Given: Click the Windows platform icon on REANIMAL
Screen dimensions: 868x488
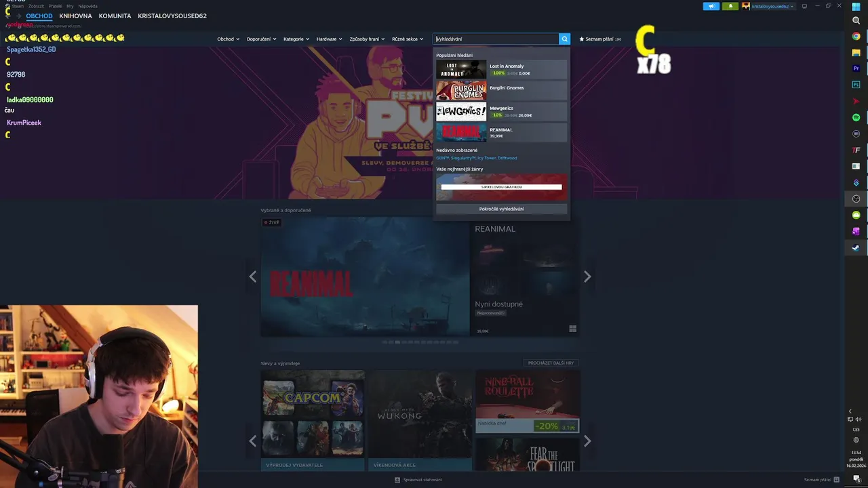Looking at the screenshot, I should pos(572,329).
